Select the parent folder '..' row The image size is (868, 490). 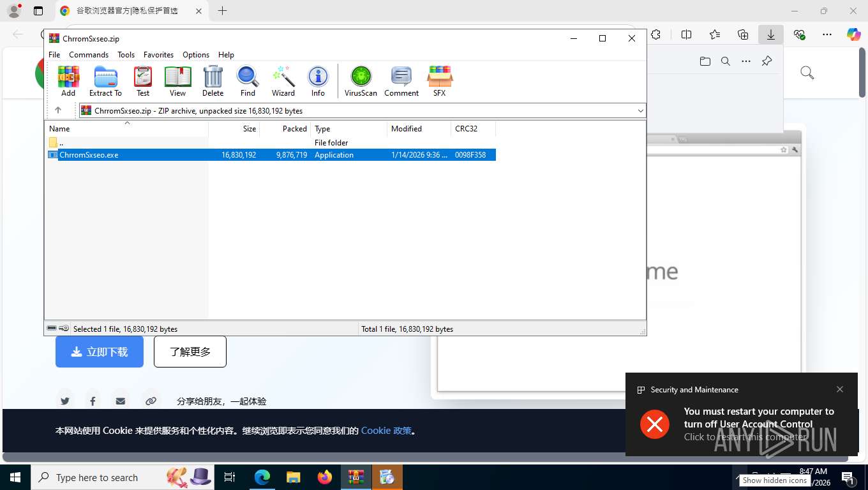click(x=270, y=143)
